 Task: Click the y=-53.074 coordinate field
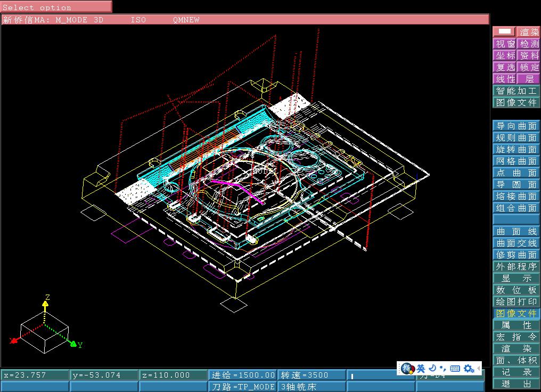tap(104, 375)
